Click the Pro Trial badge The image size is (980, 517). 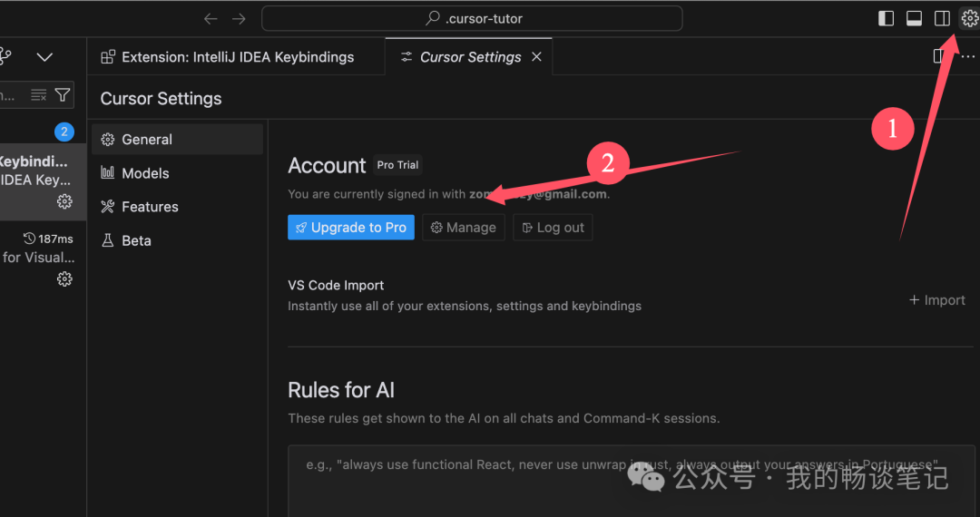(397, 165)
